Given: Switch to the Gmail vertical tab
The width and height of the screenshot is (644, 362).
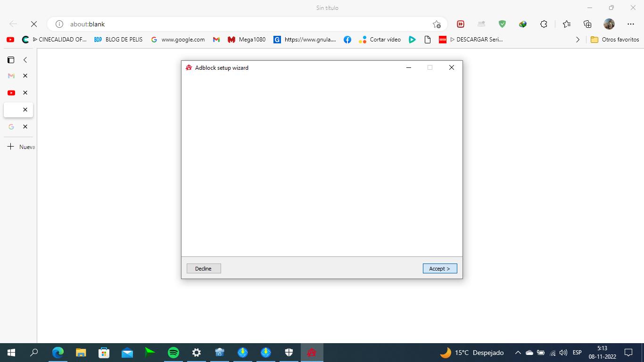Looking at the screenshot, I should click(x=11, y=76).
